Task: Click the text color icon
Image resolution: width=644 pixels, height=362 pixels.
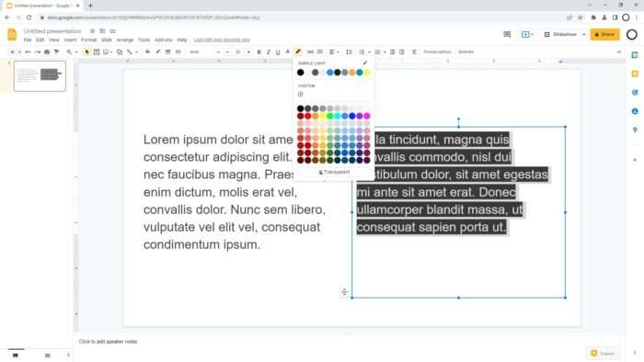Action: click(x=287, y=52)
